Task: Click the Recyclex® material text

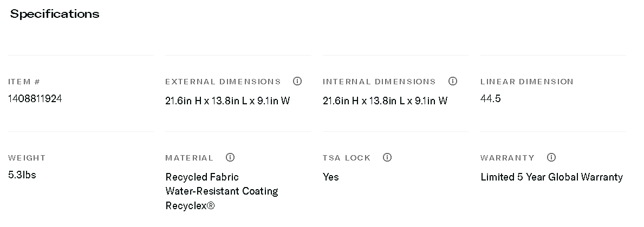Action: tap(190, 205)
